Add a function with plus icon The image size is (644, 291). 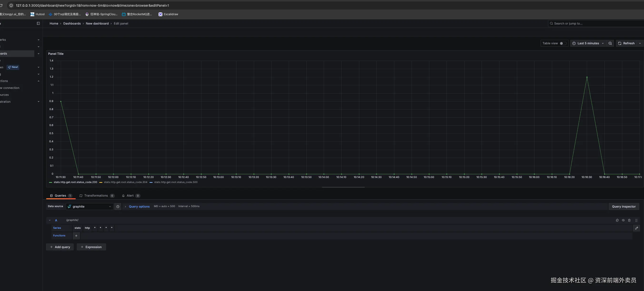click(x=76, y=236)
